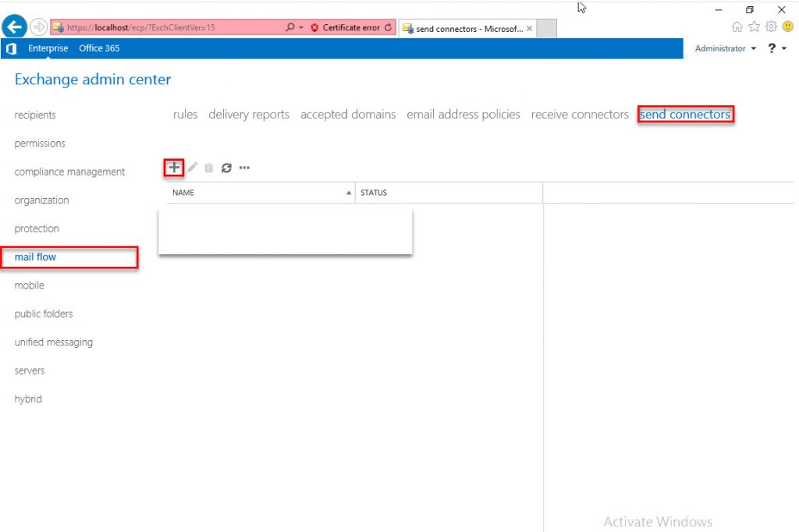Minimize the browser window
The image size is (799, 532).
point(719,9)
